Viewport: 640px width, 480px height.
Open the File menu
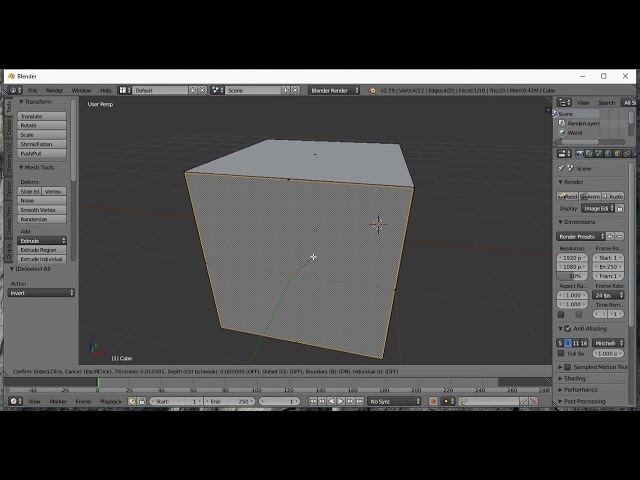[x=32, y=90]
